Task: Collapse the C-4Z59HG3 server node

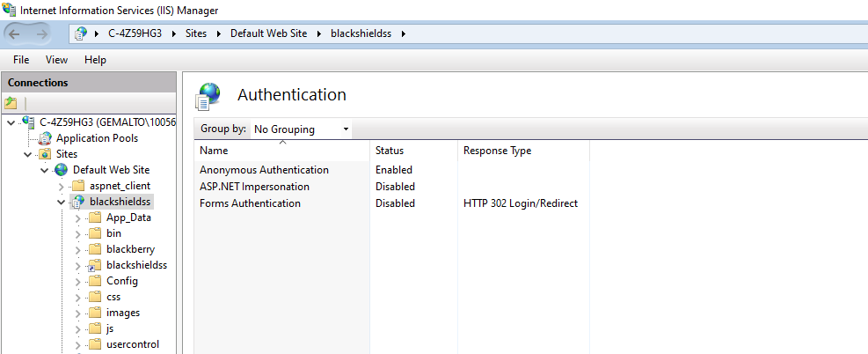Action: point(11,122)
